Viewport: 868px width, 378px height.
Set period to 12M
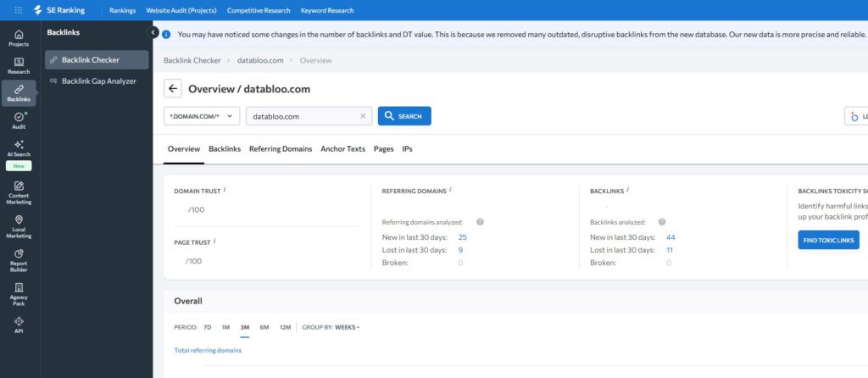point(285,327)
